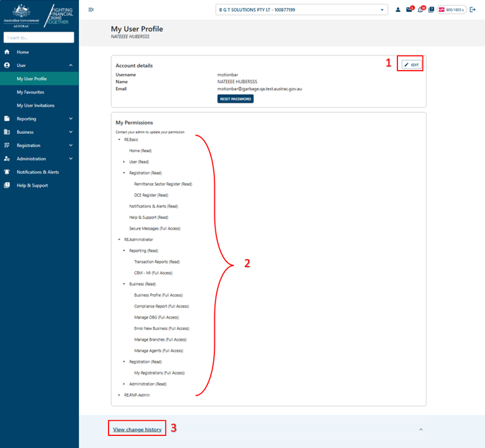485x448 pixels.
Task: Open the user account icon in header
Action: (x=398, y=10)
